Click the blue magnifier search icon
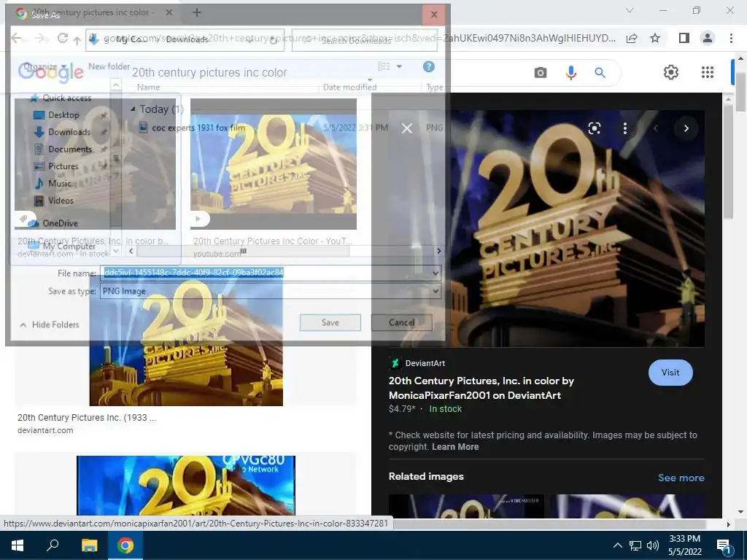 click(x=600, y=72)
